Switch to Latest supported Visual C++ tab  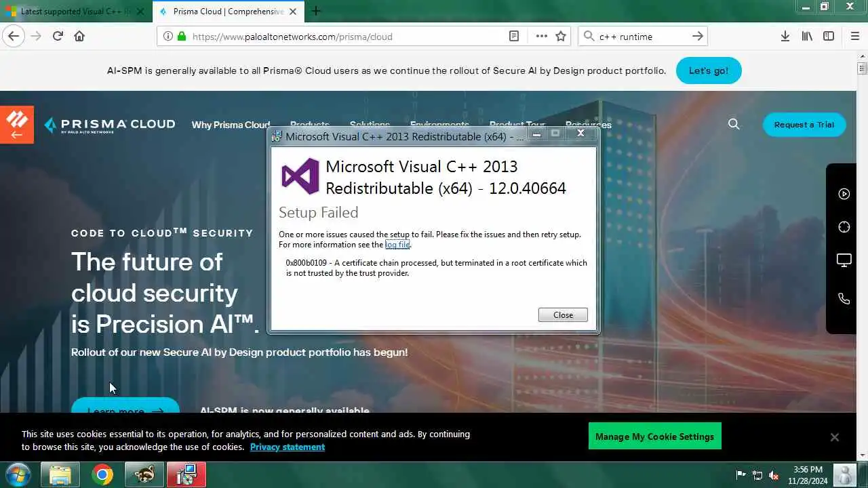click(x=76, y=12)
